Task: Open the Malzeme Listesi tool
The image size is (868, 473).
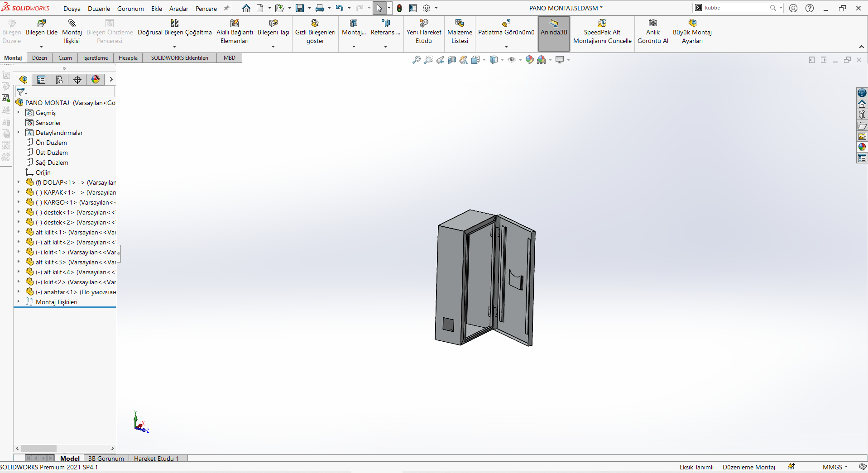Action: tap(460, 32)
